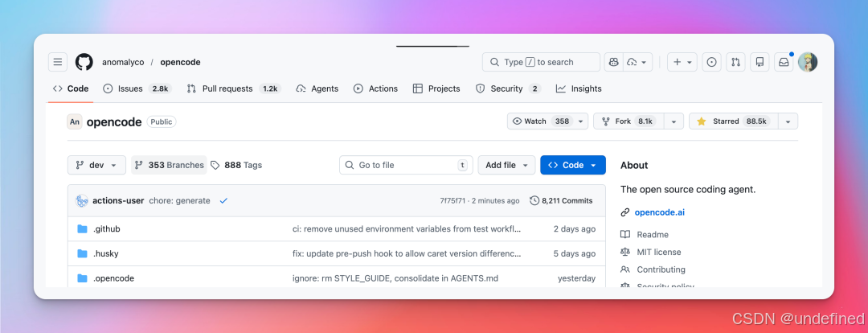The width and height of the screenshot is (868, 333).
Task: View the 888 Tags
Action: pyautogui.click(x=236, y=165)
